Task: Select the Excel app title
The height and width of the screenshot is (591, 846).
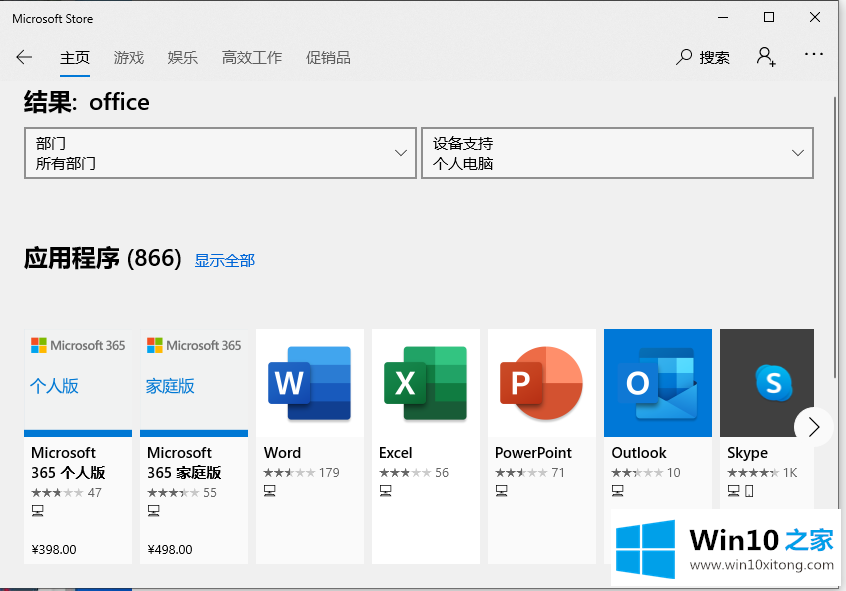Action: click(395, 453)
